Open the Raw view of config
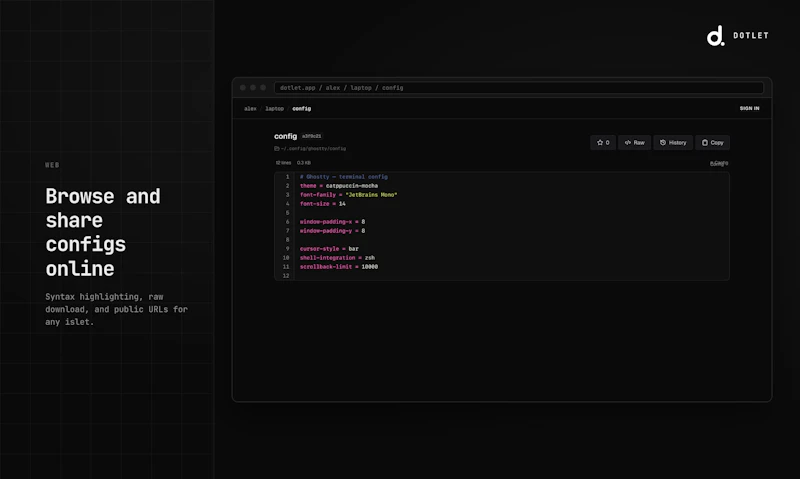Image resolution: width=800 pixels, height=479 pixels. (x=634, y=143)
